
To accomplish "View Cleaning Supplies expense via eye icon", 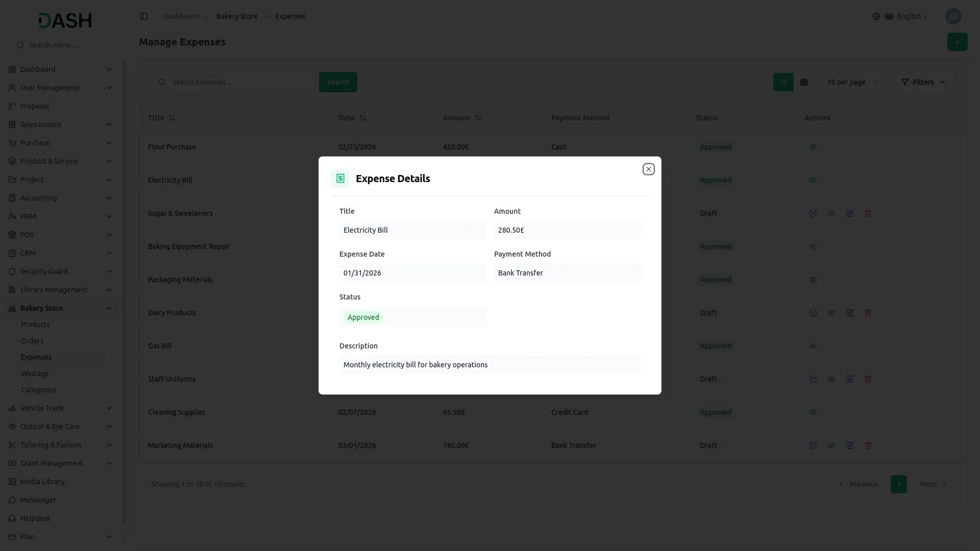I will [813, 412].
